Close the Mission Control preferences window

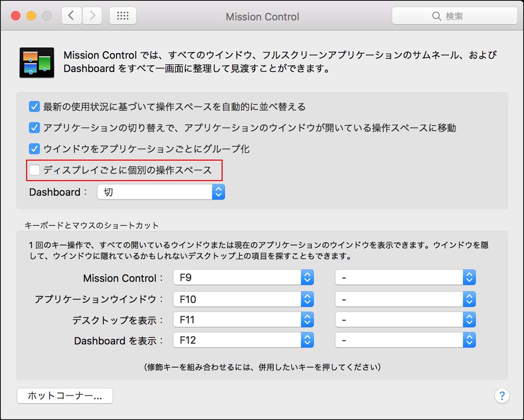click(16, 16)
